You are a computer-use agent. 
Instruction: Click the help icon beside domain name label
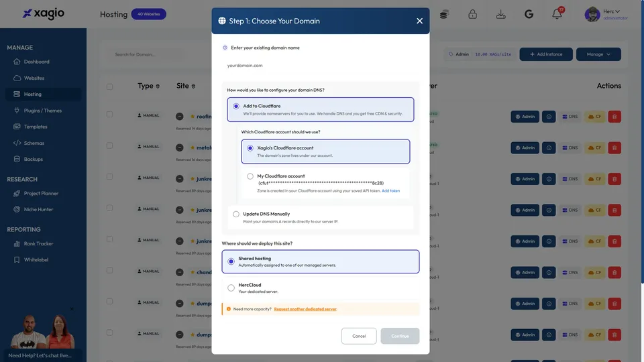[225, 48]
